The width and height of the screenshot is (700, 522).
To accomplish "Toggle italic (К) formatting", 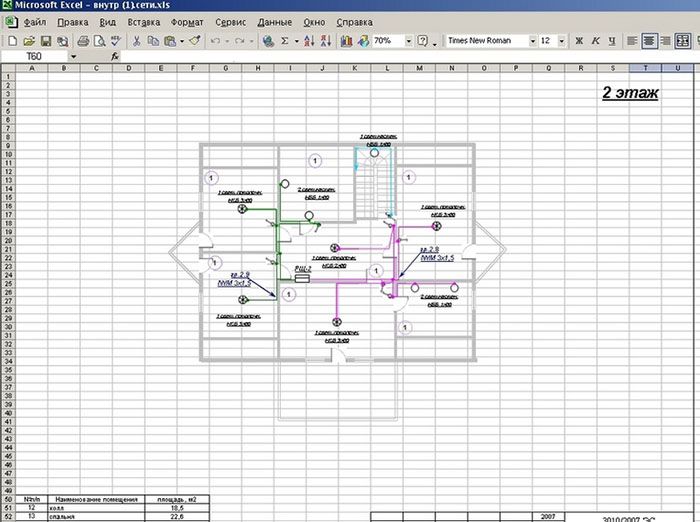I will click(595, 41).
